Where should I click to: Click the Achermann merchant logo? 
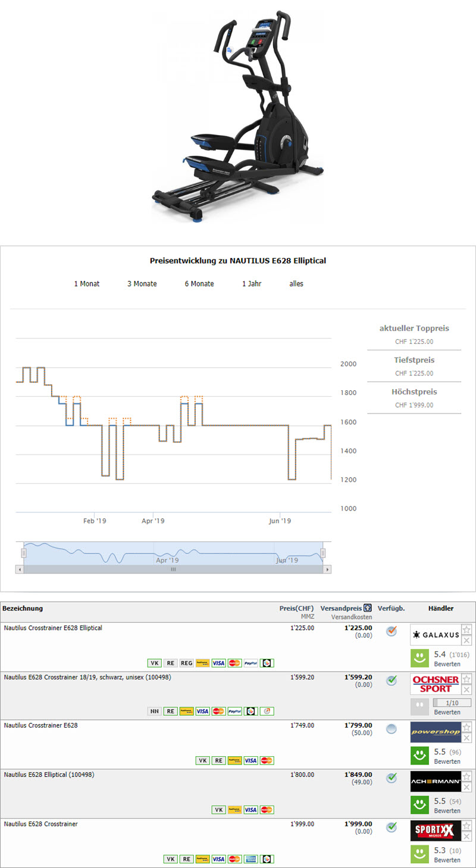coord(436,781)
